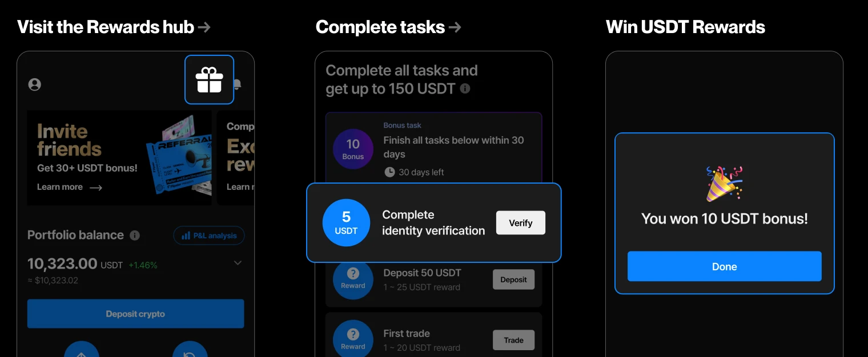Image resolution: width=868 pixels, height=357 pixels.
Task: Click the 30 days left clock icon
Action: pyautogui.click(x=390, y=172)
